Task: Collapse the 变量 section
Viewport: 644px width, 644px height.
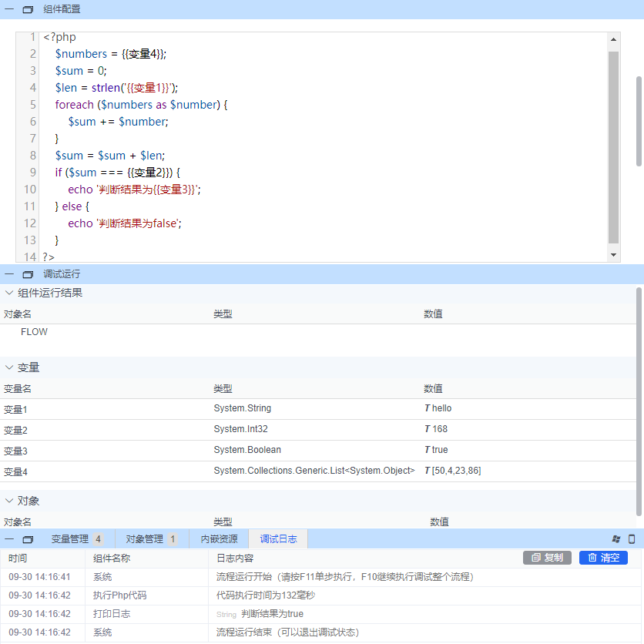Action: tap(9, 367)
